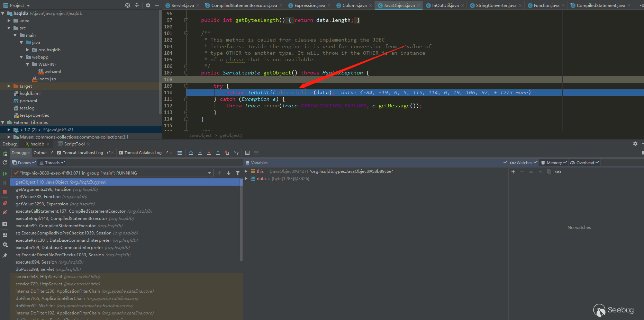The width and height of the screenshot is (644, 320).
Task: Expand the 'data' variable node
Action: click(246, 179)
